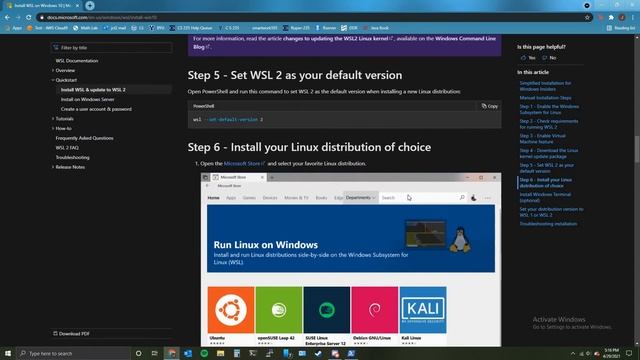This screenshot has height=360, width=640.
Task: Click the Kali Linux tile in the screenshot
Action: [423, 310]
